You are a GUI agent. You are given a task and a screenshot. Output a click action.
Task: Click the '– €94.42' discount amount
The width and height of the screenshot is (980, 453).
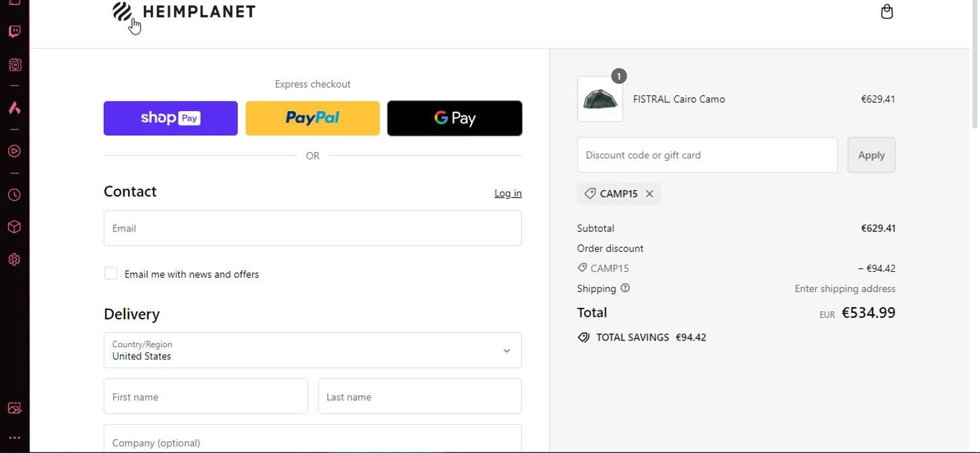877,269
